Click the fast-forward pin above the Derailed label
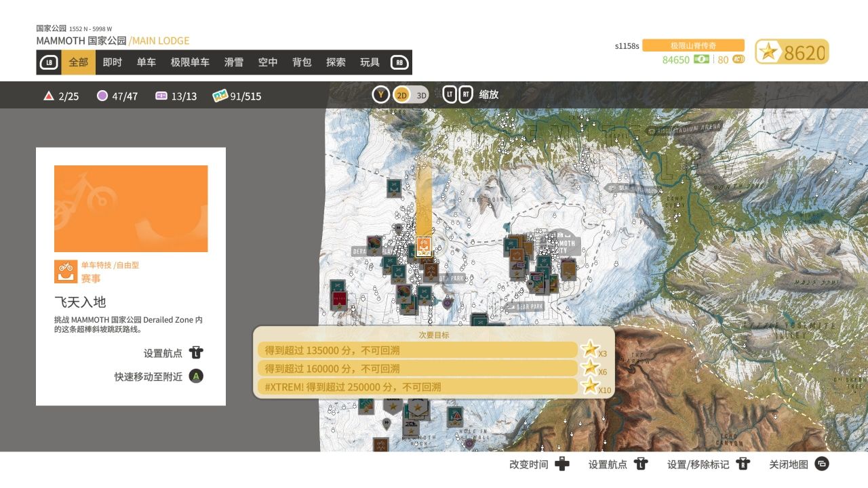Screen dimensions: 868x488 398,229
